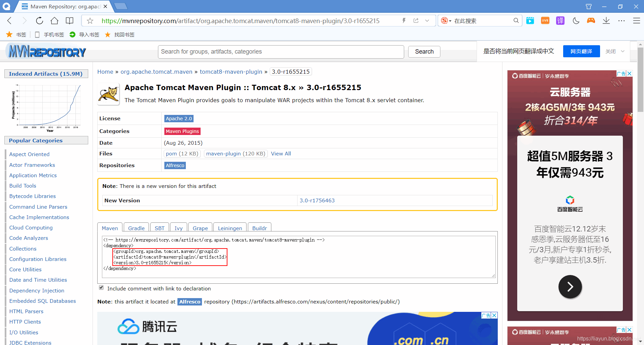The height and width of the screenshot is (345, 644).
Task: Click View All files link
Action: click(x=281, y=153)
